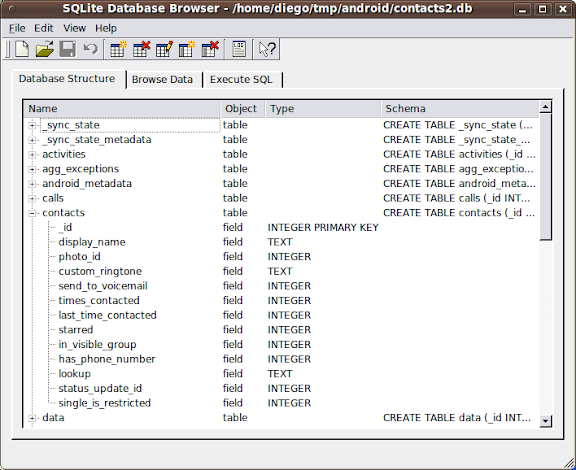This screenshot has height=470, width=576.
Task: Expand the agg_exceptions table node
Action: tap(32, 169)
